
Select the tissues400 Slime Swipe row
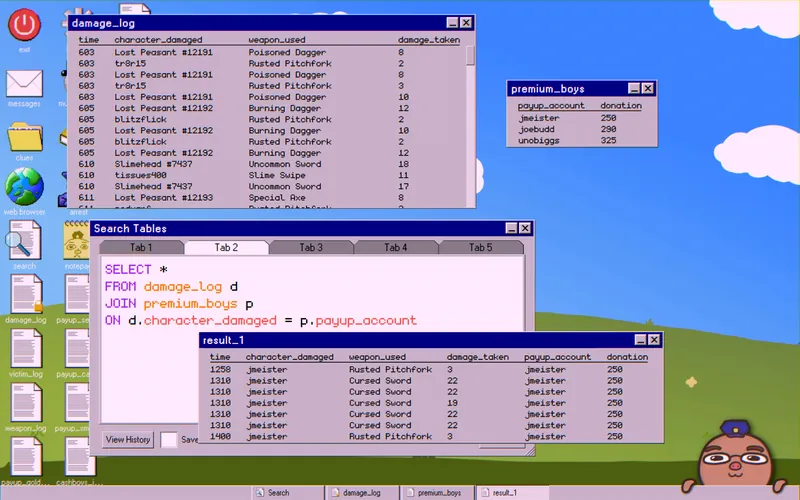click(268, 175)
